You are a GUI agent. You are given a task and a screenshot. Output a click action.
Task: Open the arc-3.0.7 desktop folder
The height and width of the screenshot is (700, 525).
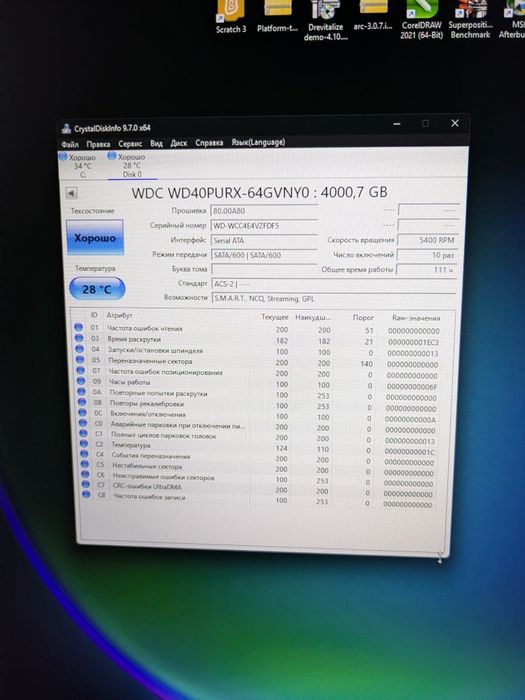373,16
